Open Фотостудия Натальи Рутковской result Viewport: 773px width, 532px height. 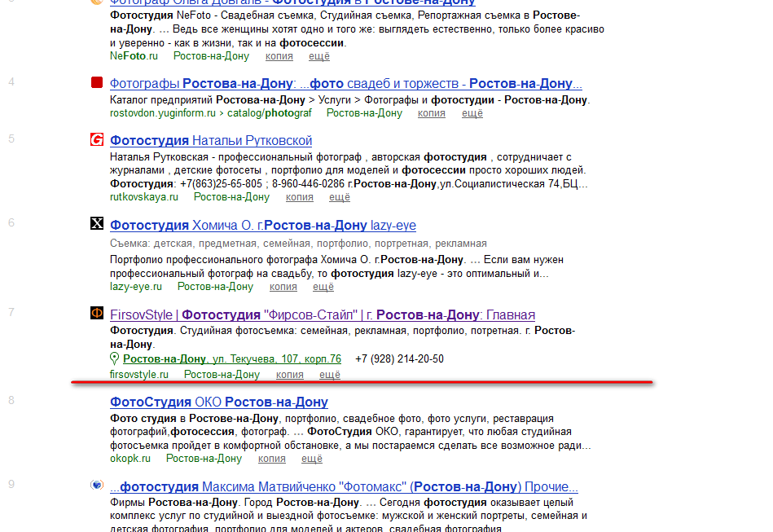(x=210, y=141)
